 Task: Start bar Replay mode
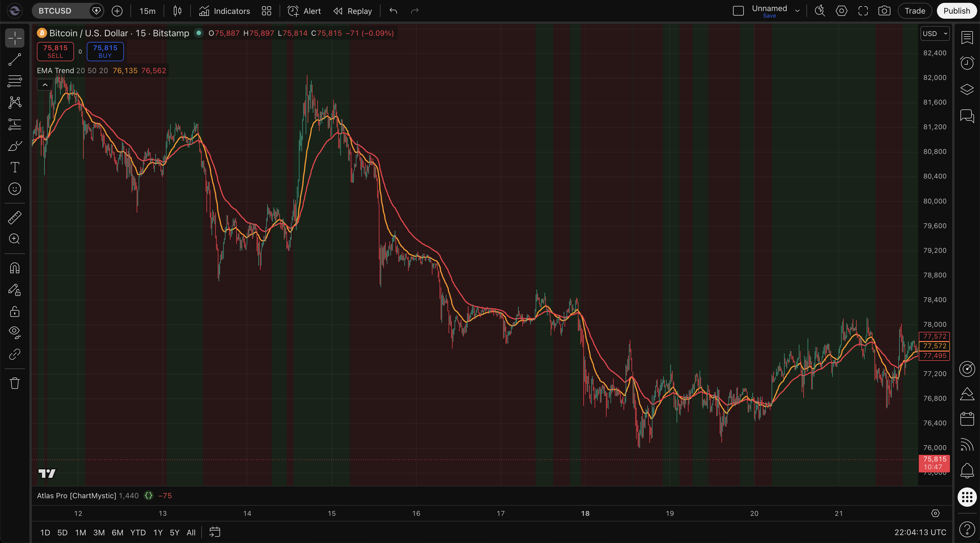[x=353, y=11]
